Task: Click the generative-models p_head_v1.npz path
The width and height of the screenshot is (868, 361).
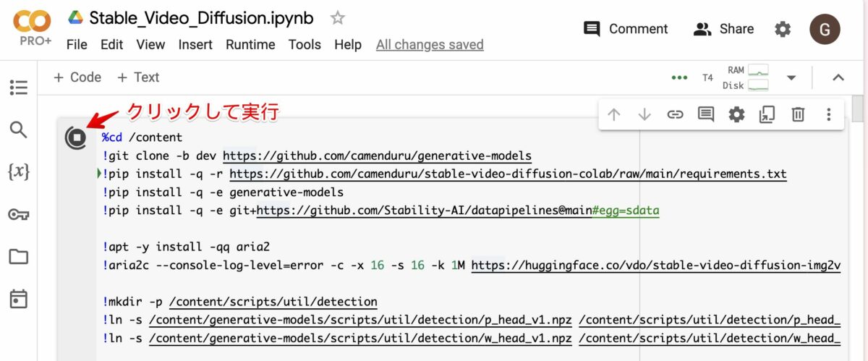Action: [x=360, y=320]
